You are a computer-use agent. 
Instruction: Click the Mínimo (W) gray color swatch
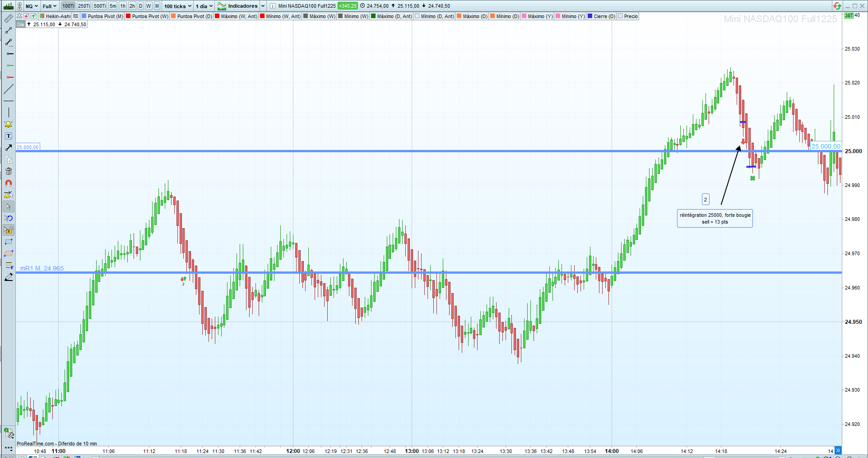point(340,16)
